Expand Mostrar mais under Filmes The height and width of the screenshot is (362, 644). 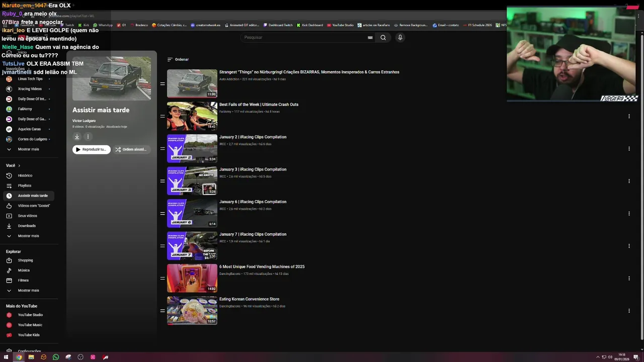pos(29,291)
